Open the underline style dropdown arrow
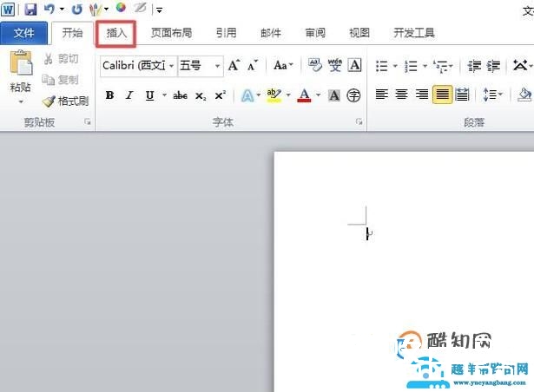The height and width of the screenshot is (392, 534). click(164, 95)
